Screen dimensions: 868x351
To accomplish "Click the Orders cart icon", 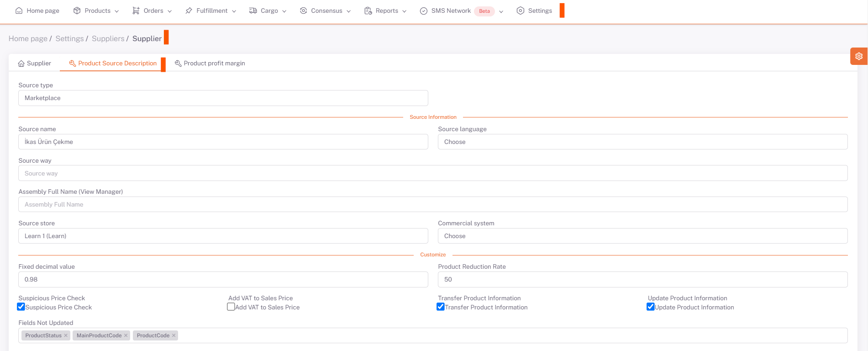I will 136,11.
